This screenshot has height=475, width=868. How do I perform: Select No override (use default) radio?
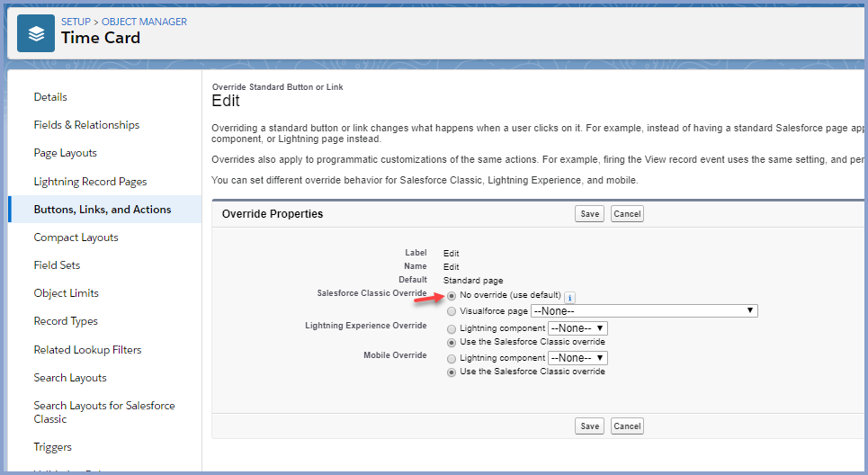point(452,296)
